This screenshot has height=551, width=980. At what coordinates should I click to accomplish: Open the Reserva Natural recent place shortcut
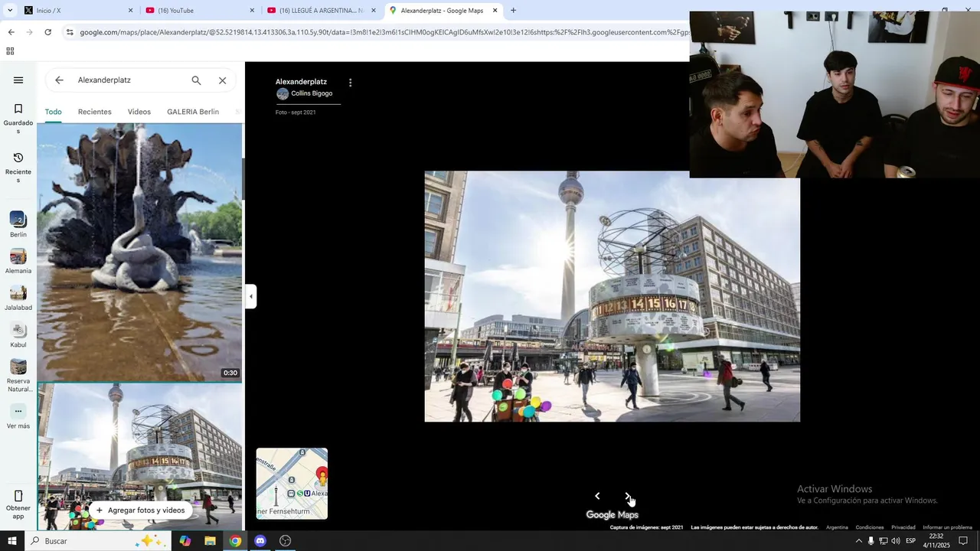[18, 376]
